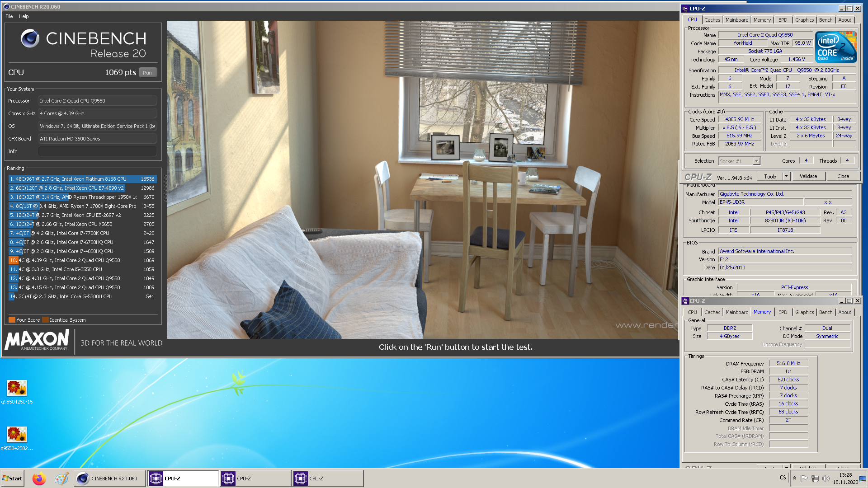
Task: Click the Identical System legend swatch
Action: point(45,320)
